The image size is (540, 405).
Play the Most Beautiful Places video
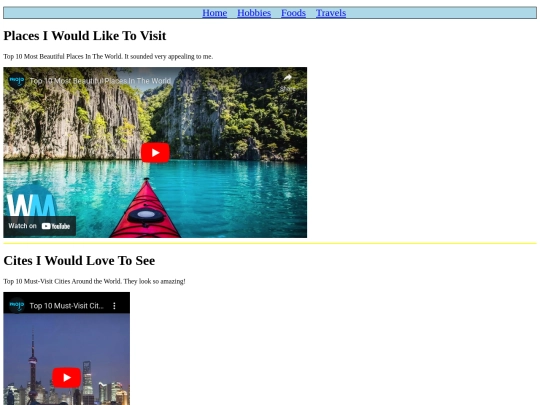pos(155,153)
